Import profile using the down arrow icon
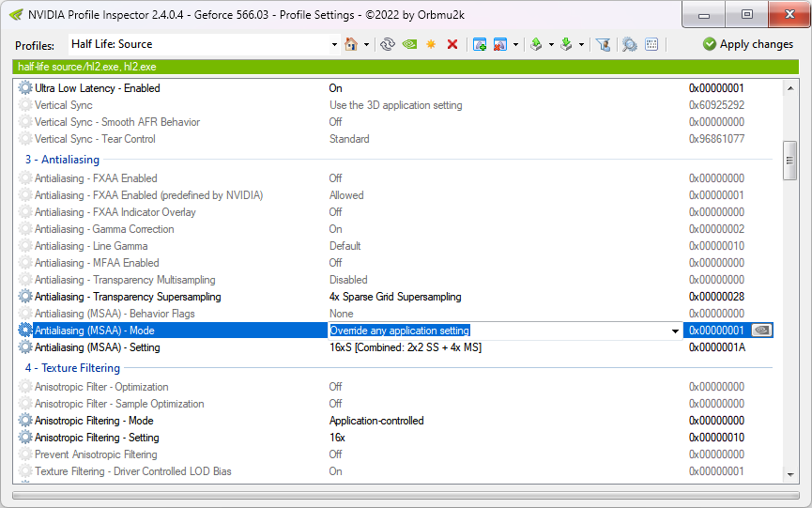 566,44
